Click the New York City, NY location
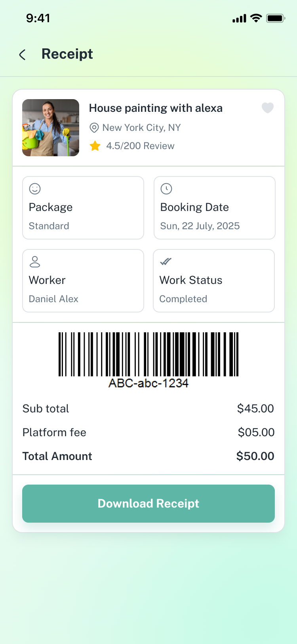Screen dimensions: 297x644 [x=141, y=128]
